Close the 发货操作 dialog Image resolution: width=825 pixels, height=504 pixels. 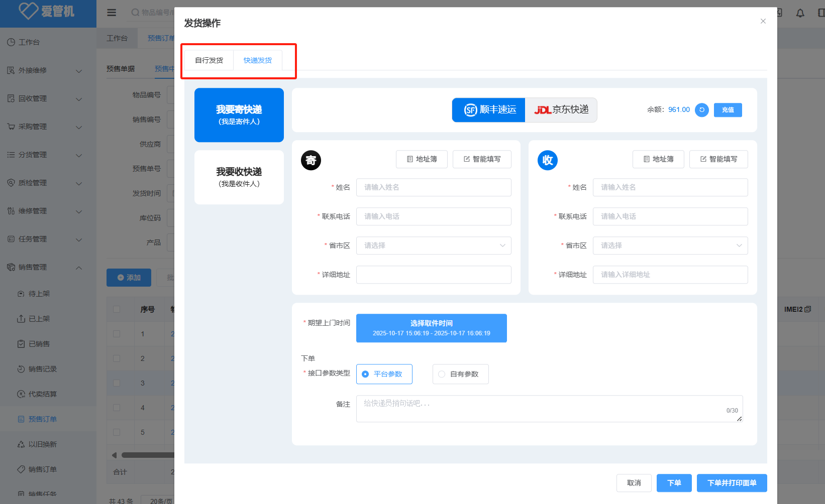pyautogui.click(x=763, y=21)
